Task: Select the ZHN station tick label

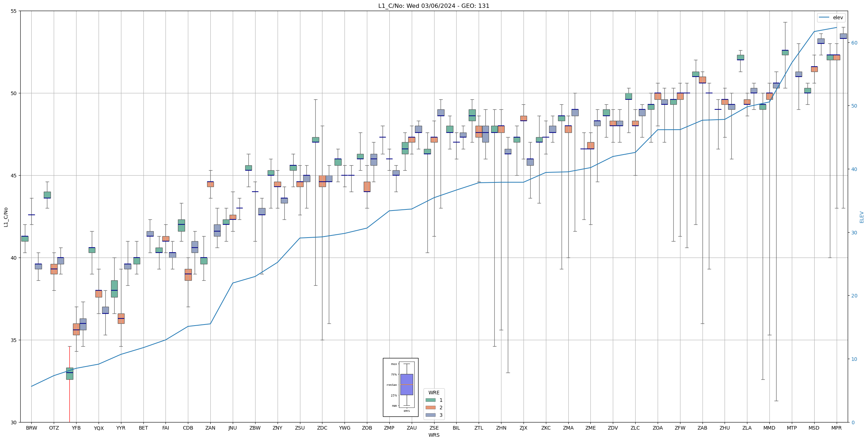Action: (501, 428)
